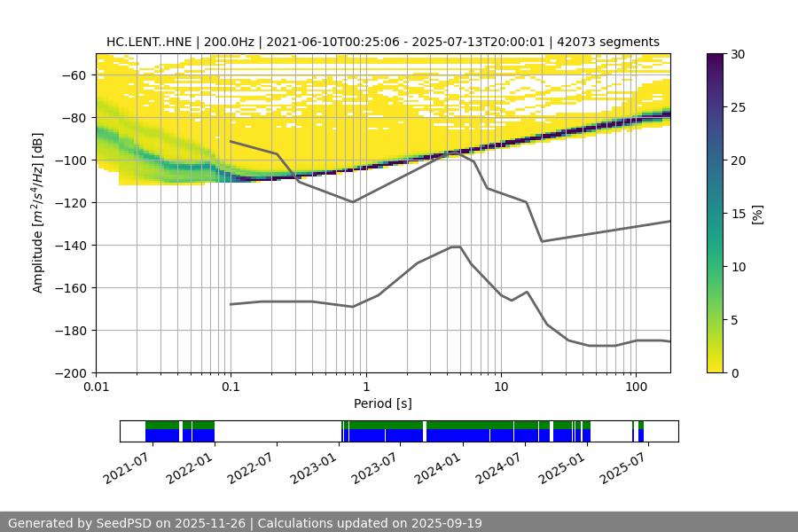Click the lower gray noise model curve peak

tap(456, 247)
